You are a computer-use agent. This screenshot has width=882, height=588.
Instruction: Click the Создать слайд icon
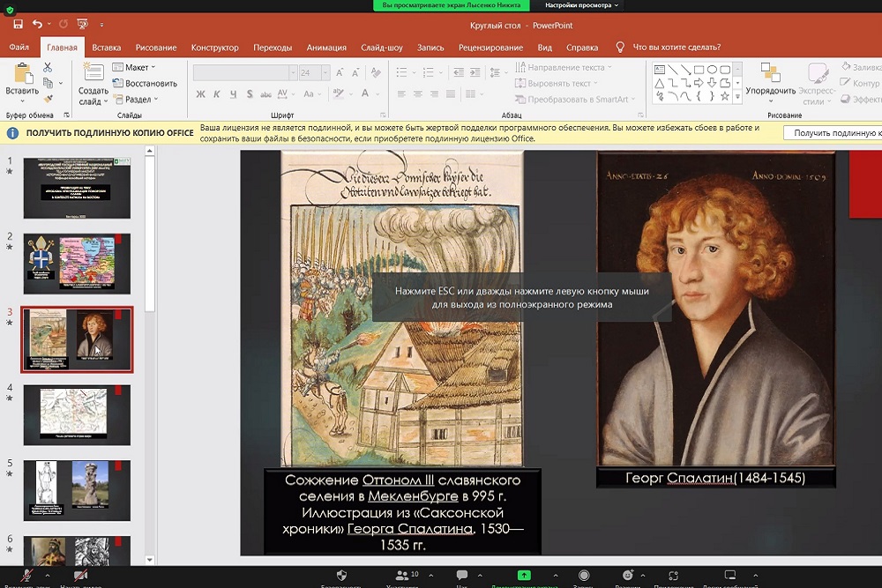pos(93,72)
